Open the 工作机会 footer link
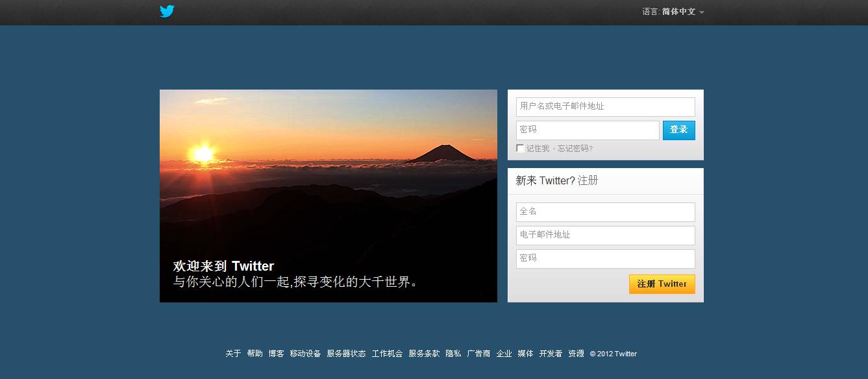This screenshot has width=868, height=379. [387, 354]
